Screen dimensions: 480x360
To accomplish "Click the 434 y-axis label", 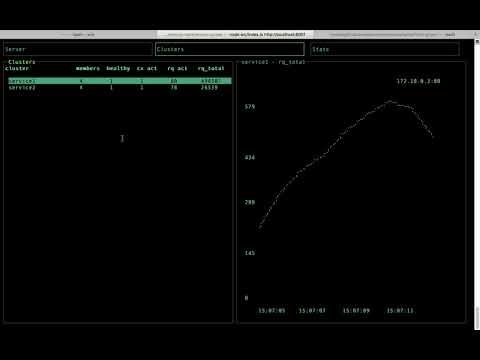I will point(250,157).
